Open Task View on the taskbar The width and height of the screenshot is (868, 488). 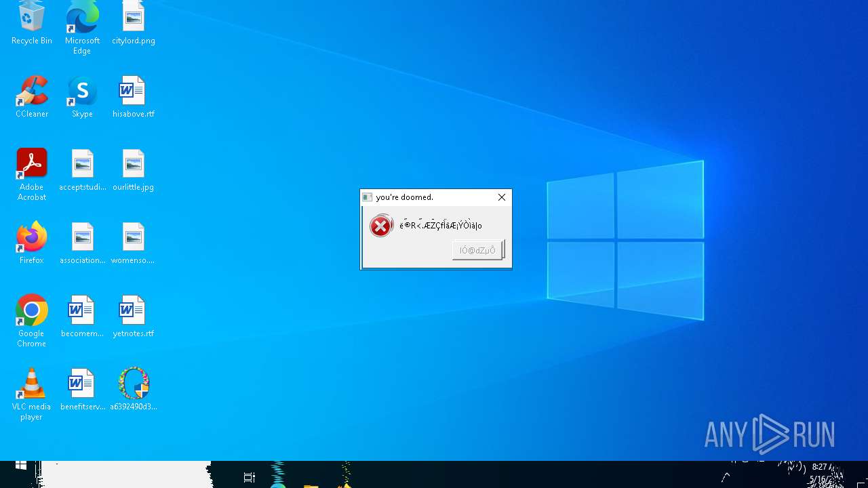(249, 477)
